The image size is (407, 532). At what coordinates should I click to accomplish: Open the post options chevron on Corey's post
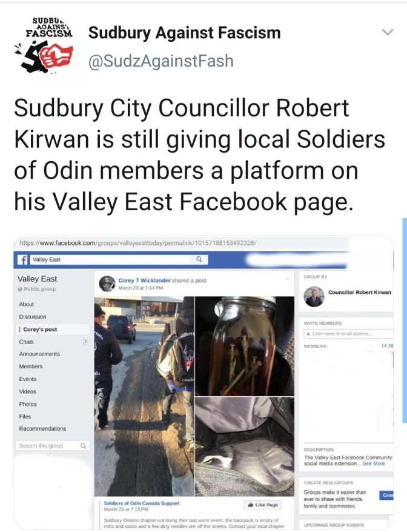pyautogui.click(x=287, y=279)
